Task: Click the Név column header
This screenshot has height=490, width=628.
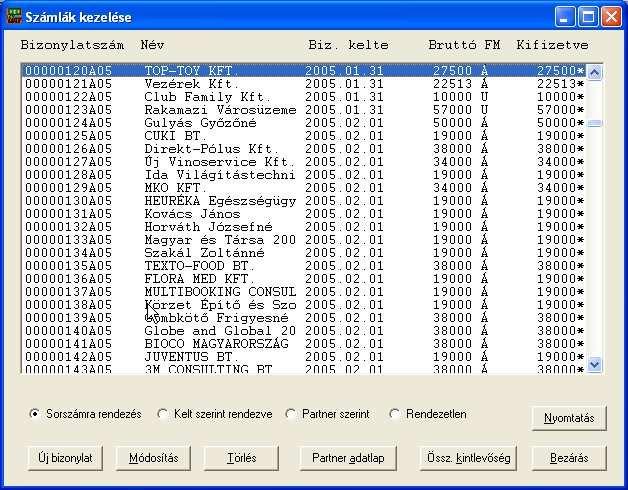Action: tap(152, 45)
